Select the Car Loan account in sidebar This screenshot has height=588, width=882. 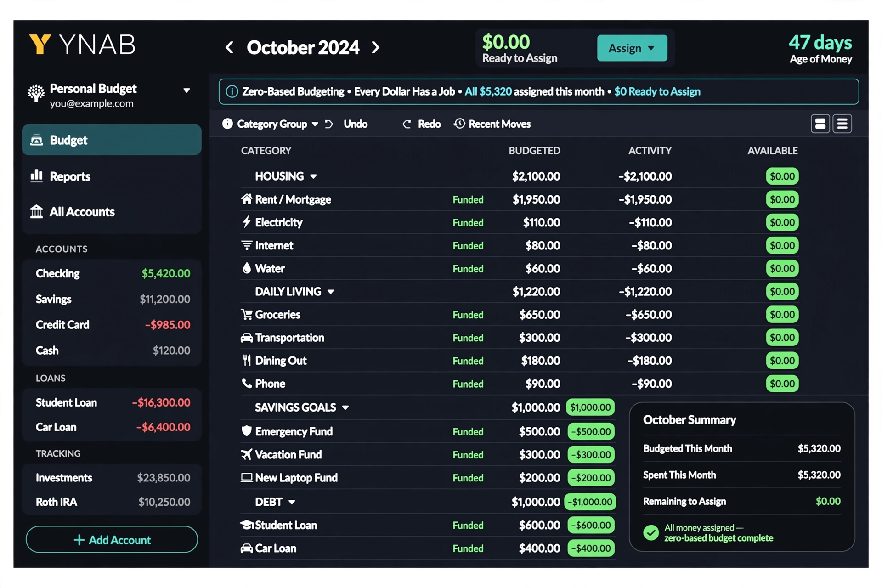[113, 427]
